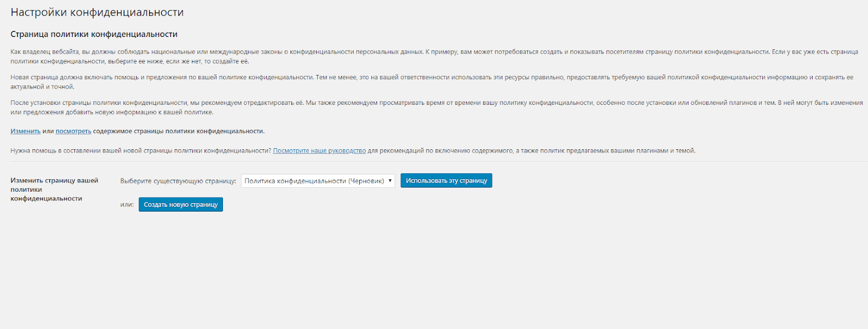Image resolution: width=868 pixels, height=329 pixels.
Task: Click the "Страница политики конфиденциальности" subheading
Action: click(x=94, y=34)
